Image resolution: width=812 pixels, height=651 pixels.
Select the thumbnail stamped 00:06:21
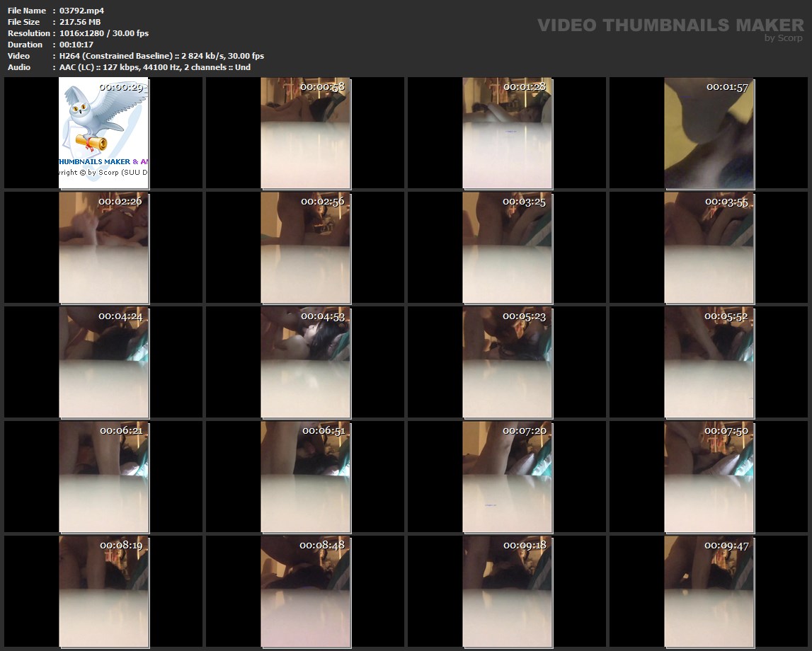click(x=103, y=477)
